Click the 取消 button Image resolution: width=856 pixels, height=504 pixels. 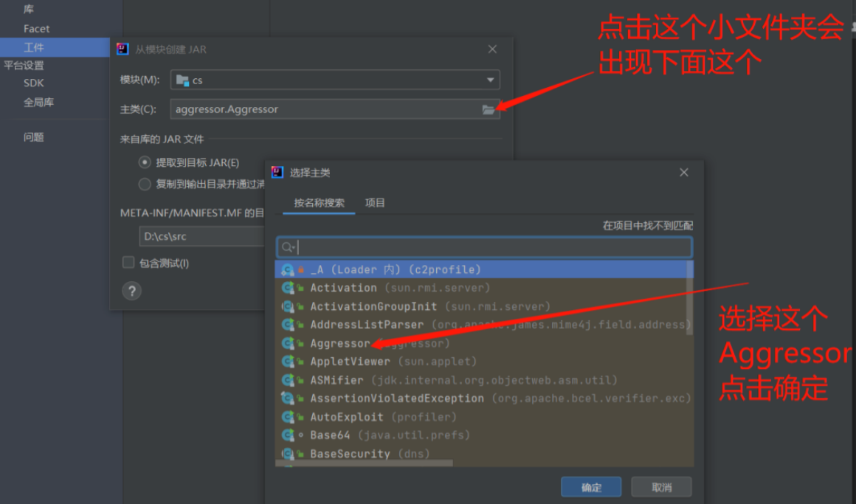pyautogui.click(x=662, y=487)
